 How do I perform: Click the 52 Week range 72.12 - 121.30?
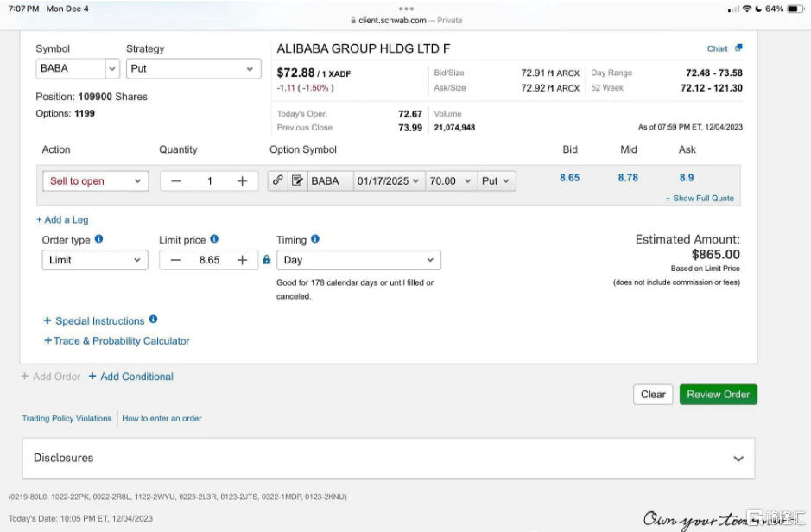(711, 88)
